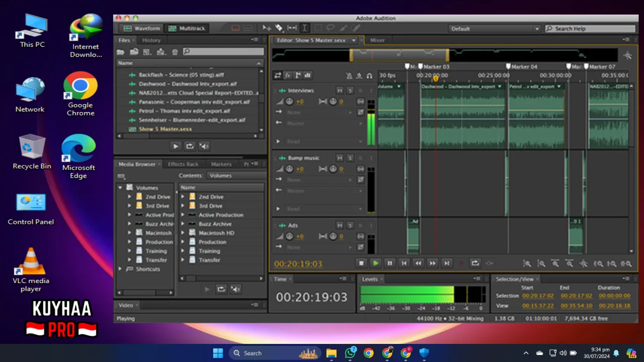Click Inputs/Outputs view icon in editor
This screenshot has height=362, width=644.
point(277,75)
